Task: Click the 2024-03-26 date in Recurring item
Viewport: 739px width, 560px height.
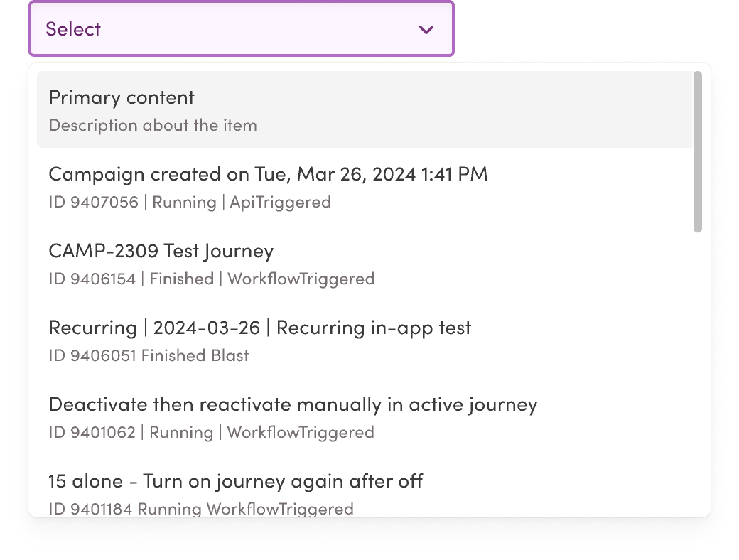Action: 205,328
